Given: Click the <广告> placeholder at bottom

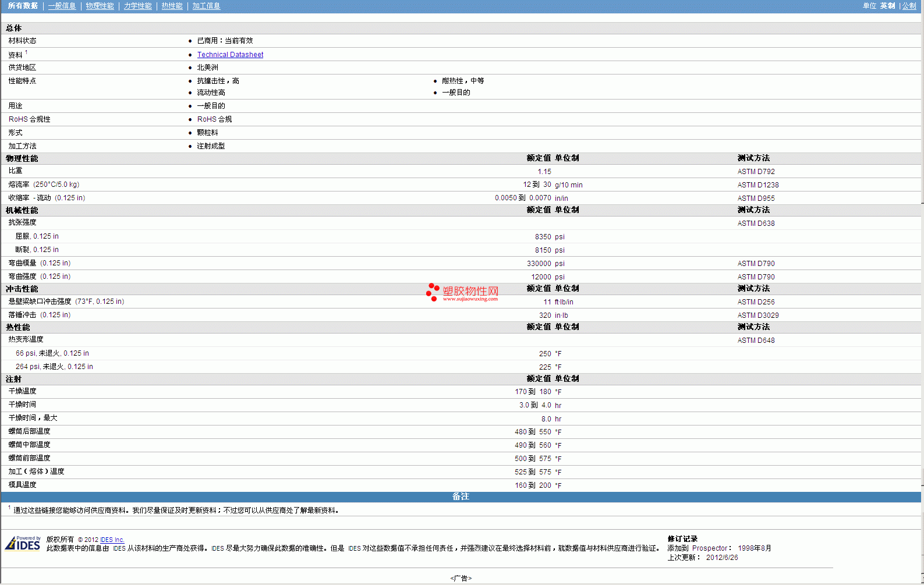Looking at the screenshot, I should [461, 578].
